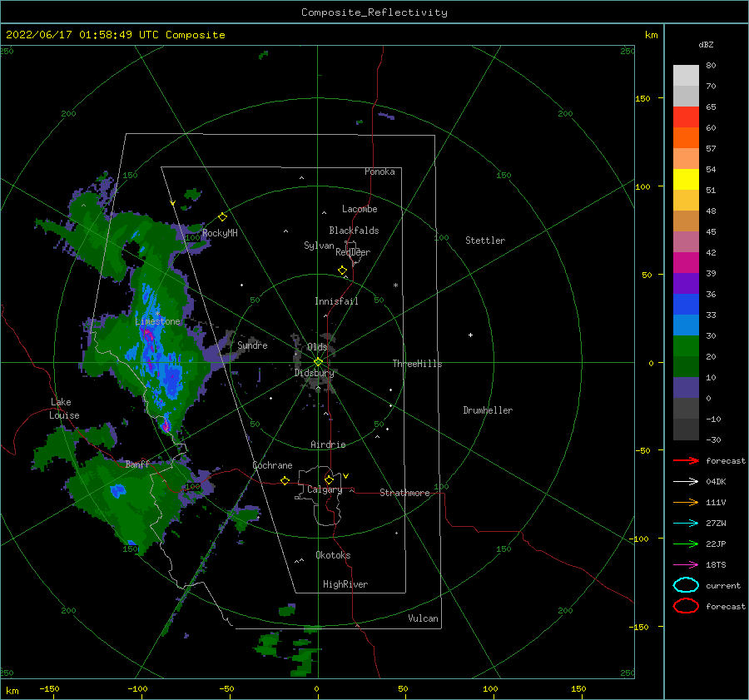Click the 2022/06/17 01:58:49 UTC timestamp
The image size is (749, 700).
[x=82, y=35]
